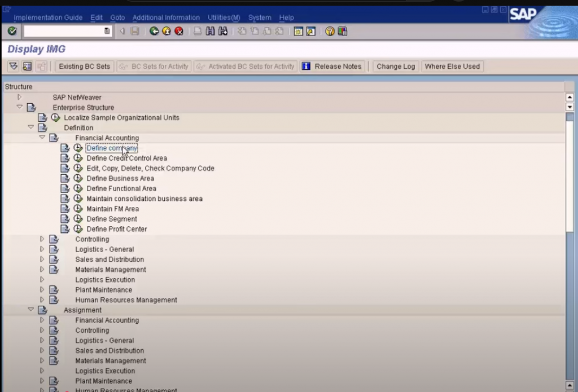Click the Print icon in the standard toolbar
This screenshot has height=392, width=578.
pyautogui.click(x=198, y=32)
